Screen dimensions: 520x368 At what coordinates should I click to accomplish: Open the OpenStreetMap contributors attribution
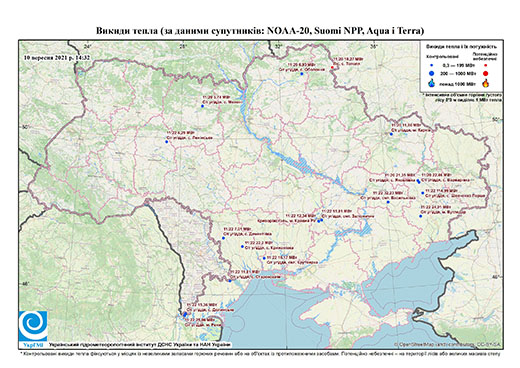tap(448, 344)
